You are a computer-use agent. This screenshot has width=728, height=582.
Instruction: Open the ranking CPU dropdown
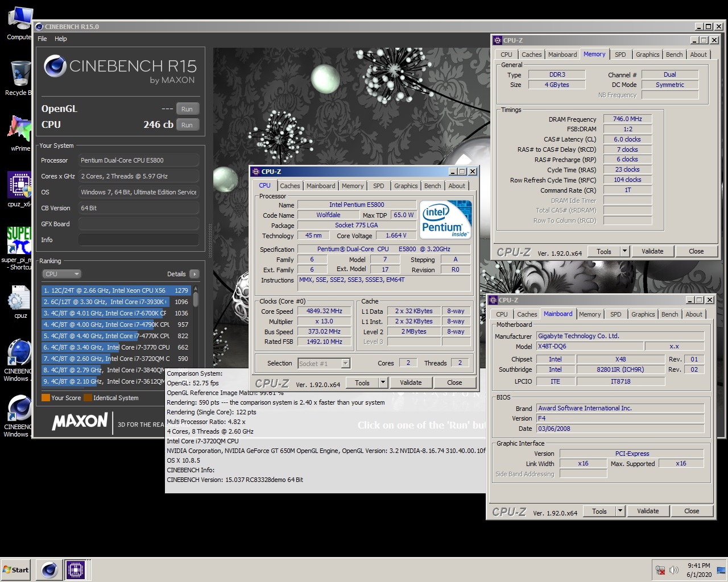(61, 274)
